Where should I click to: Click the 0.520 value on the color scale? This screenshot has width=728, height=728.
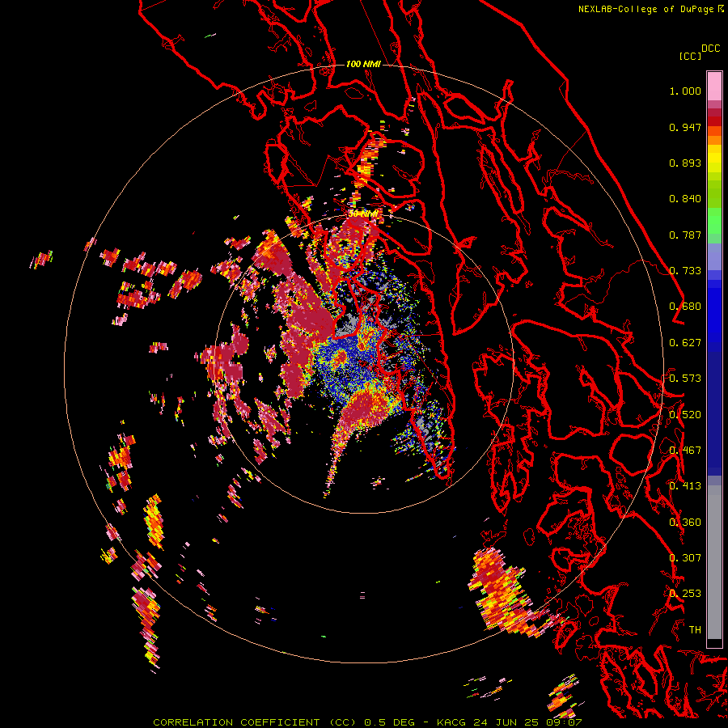click(685, 414)
